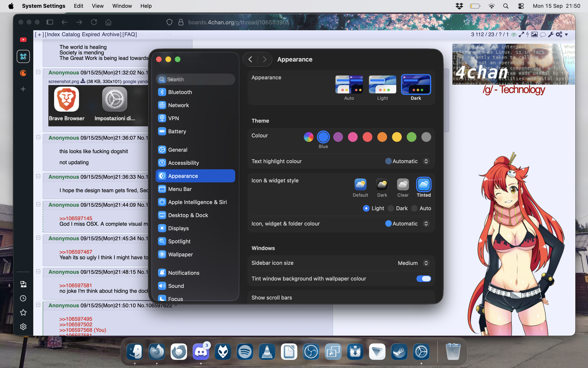Open Battery settings
Viewport: 588px width, 368px height.
click(195, 131)
